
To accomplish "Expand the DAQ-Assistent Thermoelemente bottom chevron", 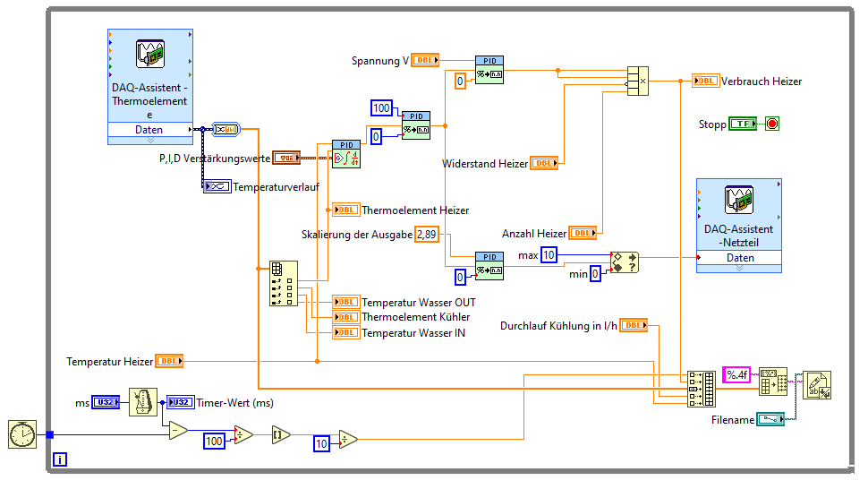I will tap(150, 141).
